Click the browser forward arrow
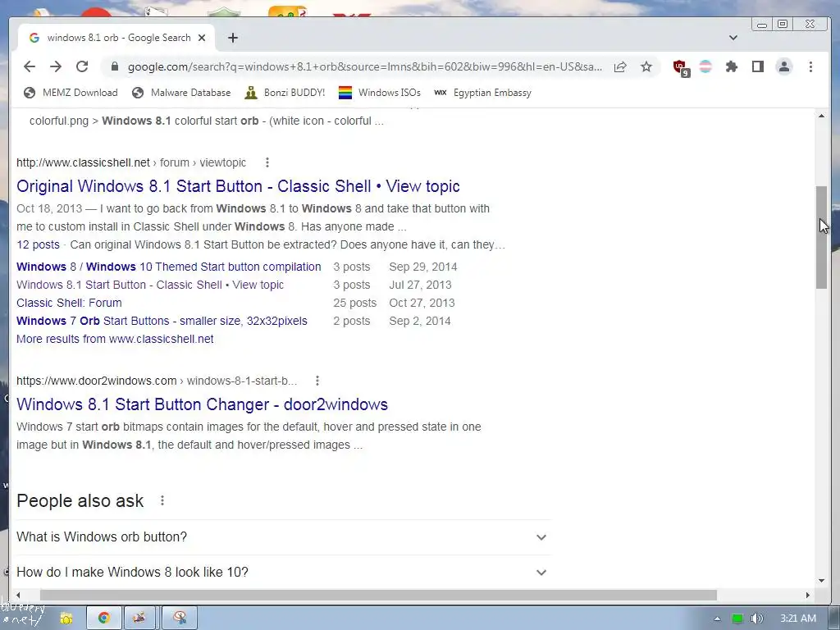 (56, 66)
